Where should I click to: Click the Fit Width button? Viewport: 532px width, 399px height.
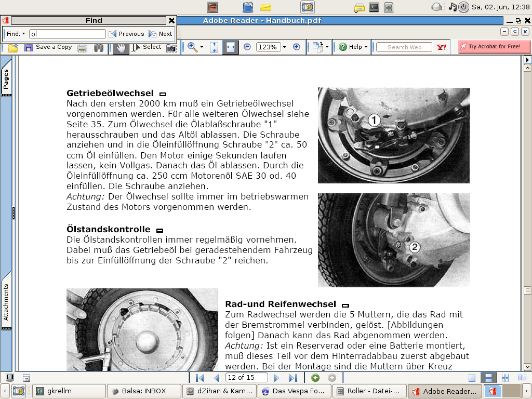pyautogui.click(x=231, y=47)
